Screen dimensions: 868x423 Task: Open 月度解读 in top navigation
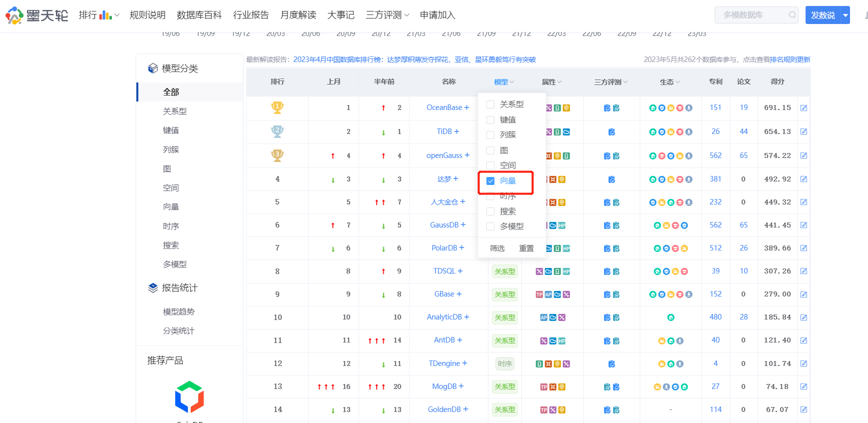(x=298, y=15)
